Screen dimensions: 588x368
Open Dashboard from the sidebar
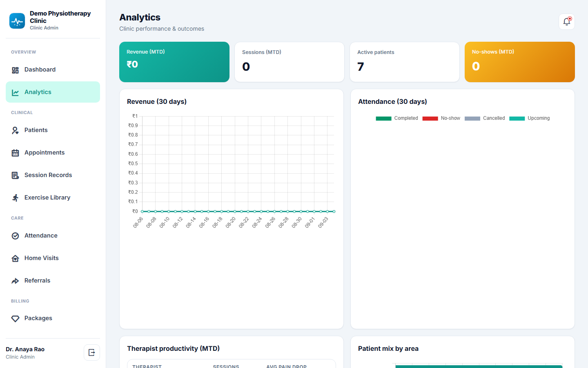pos(53,70)
